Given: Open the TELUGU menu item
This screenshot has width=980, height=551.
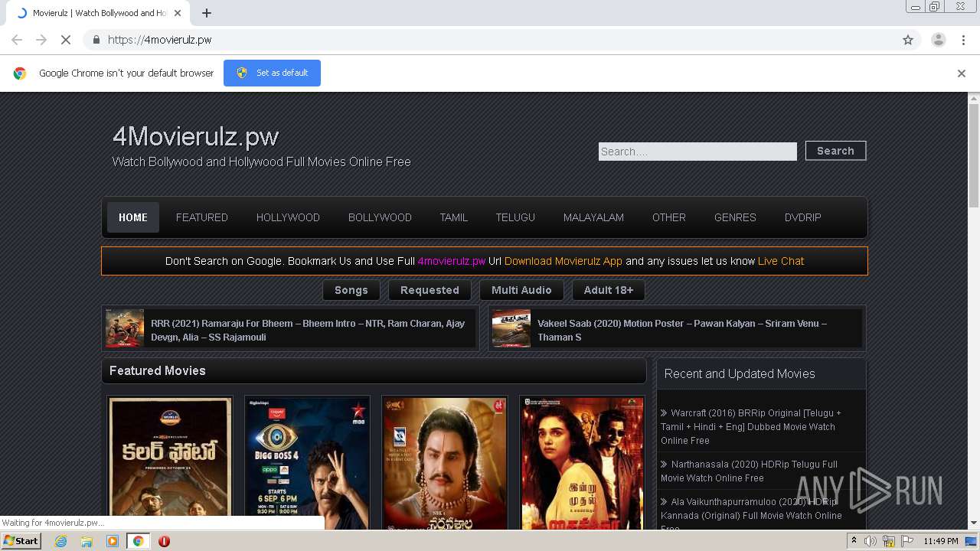Looking at the screenshot, I should coord(515,217).
